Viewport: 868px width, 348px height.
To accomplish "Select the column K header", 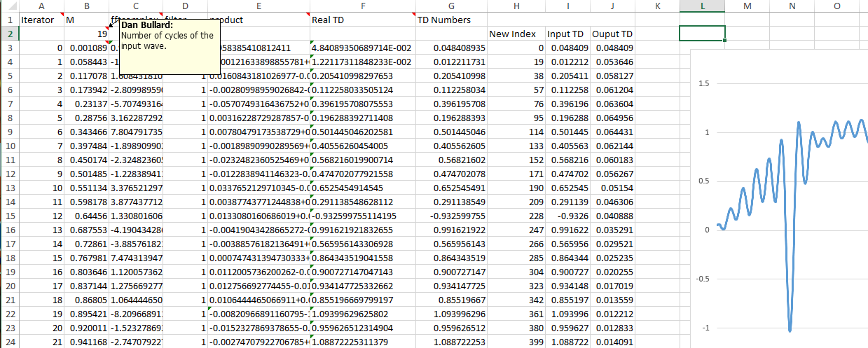I will 658,6.
